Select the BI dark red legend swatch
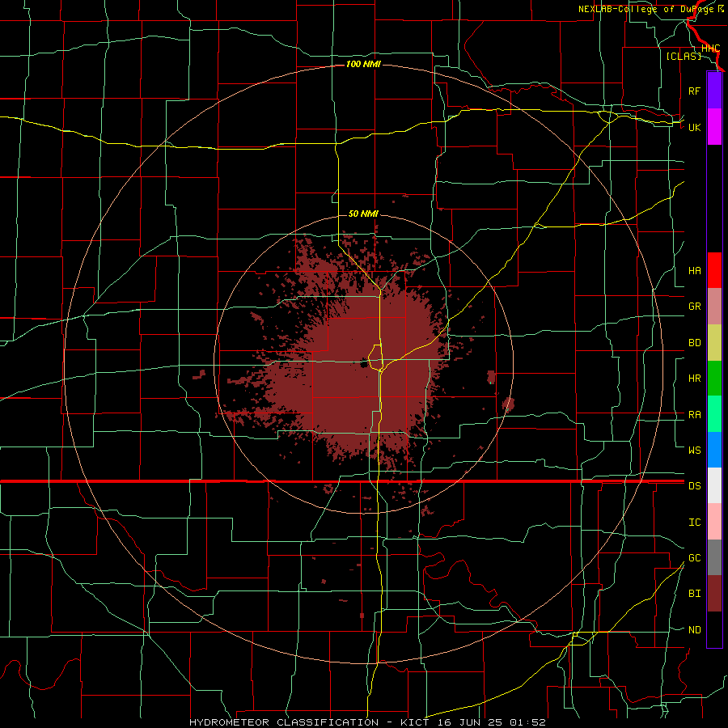Image resolution: width=728 pixels, height=728 pixels. pos(714,594)
